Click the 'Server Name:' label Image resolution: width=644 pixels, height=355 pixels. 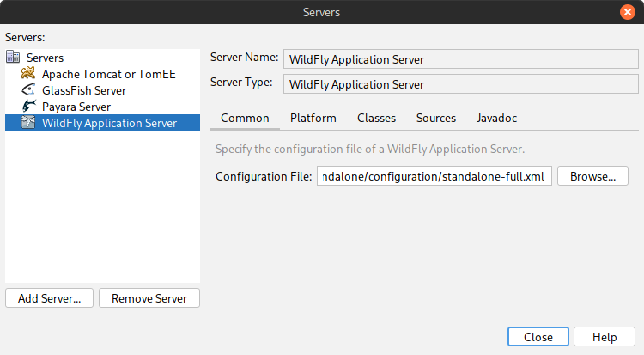[245, 58]
